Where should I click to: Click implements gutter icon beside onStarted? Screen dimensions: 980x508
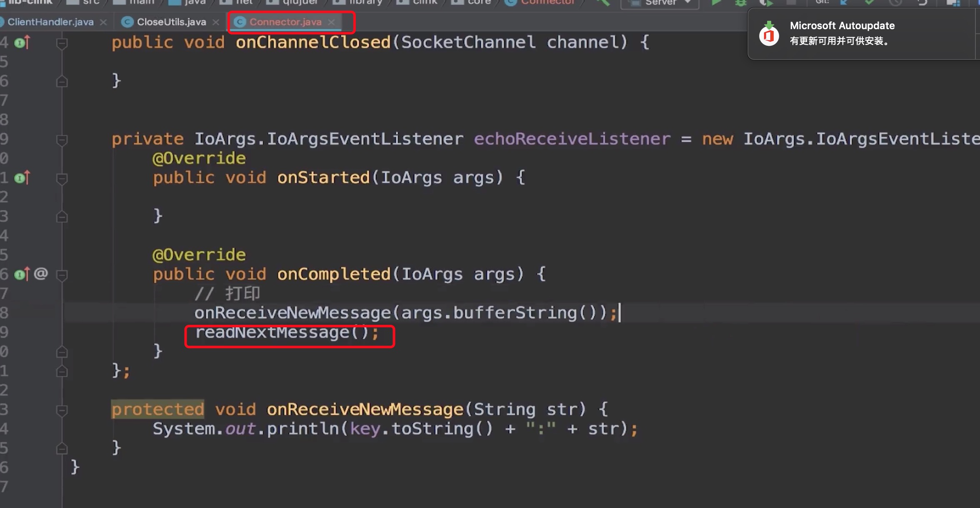(x=22, y=178)
